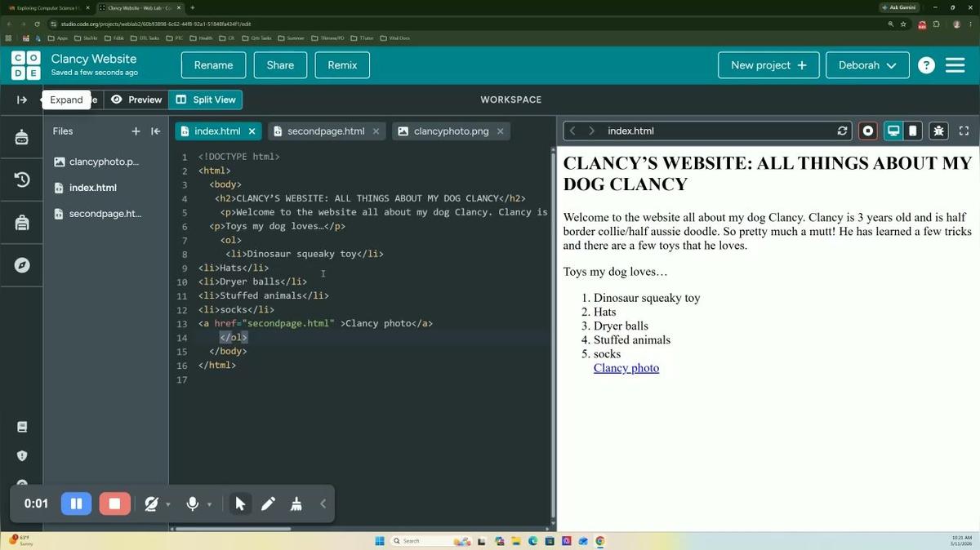This screenshot has height=550, width=980.
Task: Click the Code.org logo
Action: (x=26, y=65)
